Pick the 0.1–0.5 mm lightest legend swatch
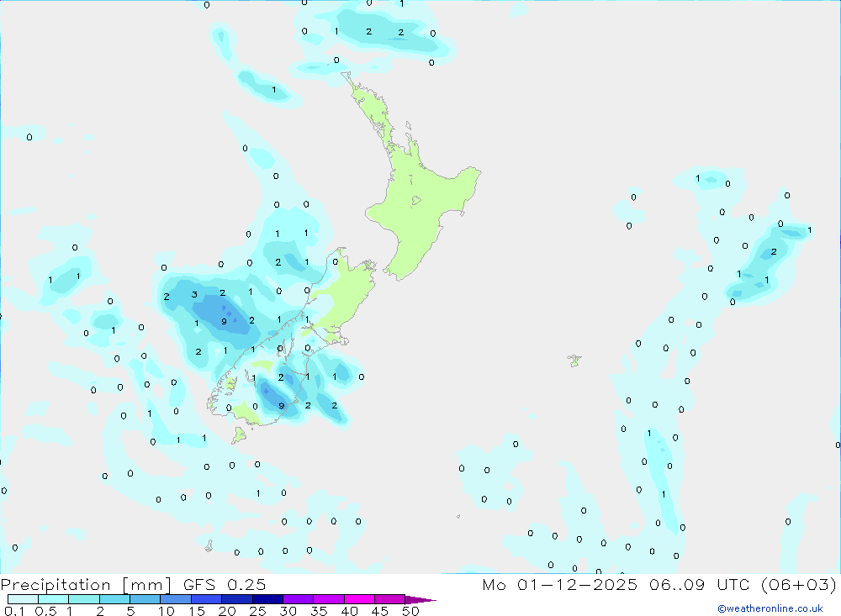The width and height of the screenshot is (841, 616). [x=23, y=599]
